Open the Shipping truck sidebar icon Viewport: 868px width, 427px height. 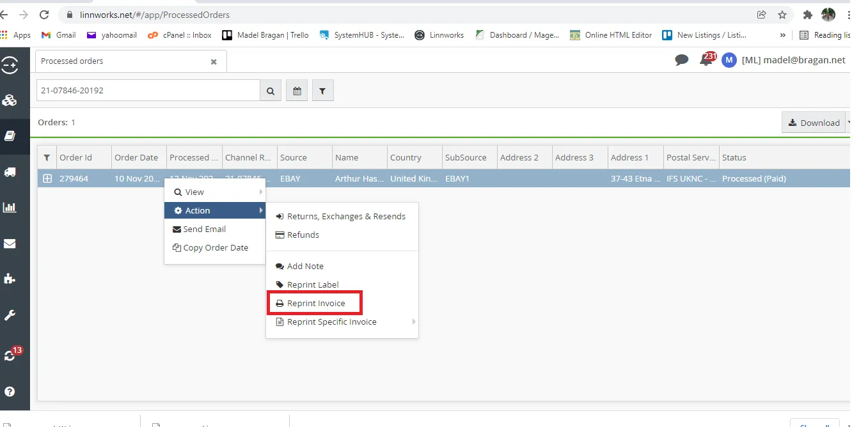pos(10,172)
